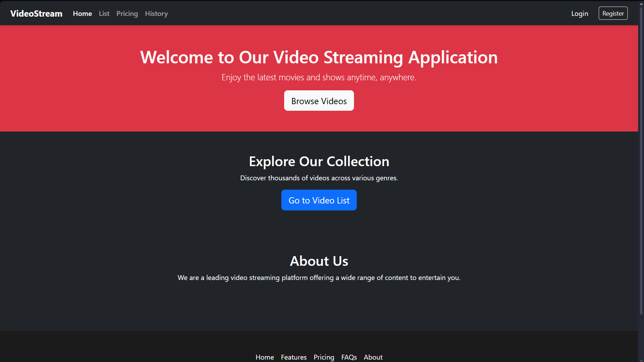Click the VideoStream brand logo
The height and width of the screenshot is (362, 644).
(36, 13)
